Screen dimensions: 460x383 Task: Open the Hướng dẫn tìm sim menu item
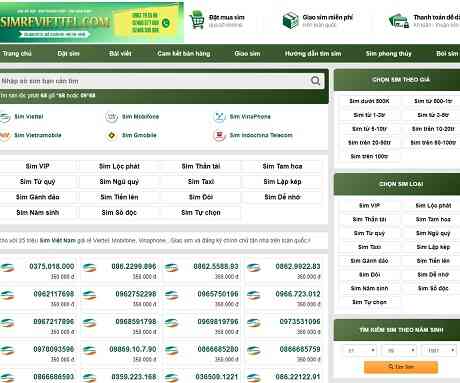[313, 53]
